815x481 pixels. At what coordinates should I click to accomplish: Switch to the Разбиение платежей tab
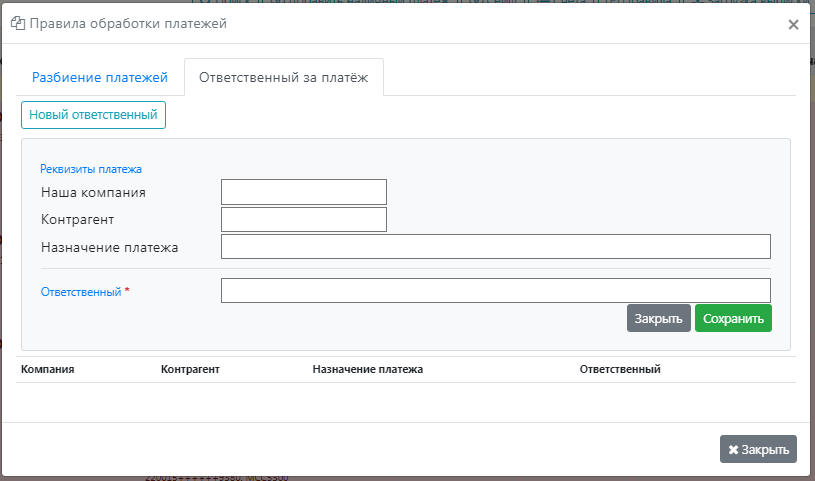click(x=100, y=77)
